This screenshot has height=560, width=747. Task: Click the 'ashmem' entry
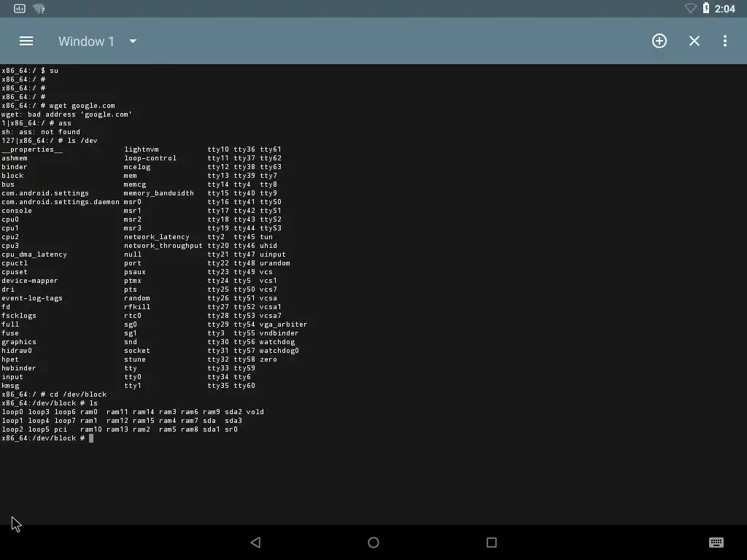click(15, 158)
